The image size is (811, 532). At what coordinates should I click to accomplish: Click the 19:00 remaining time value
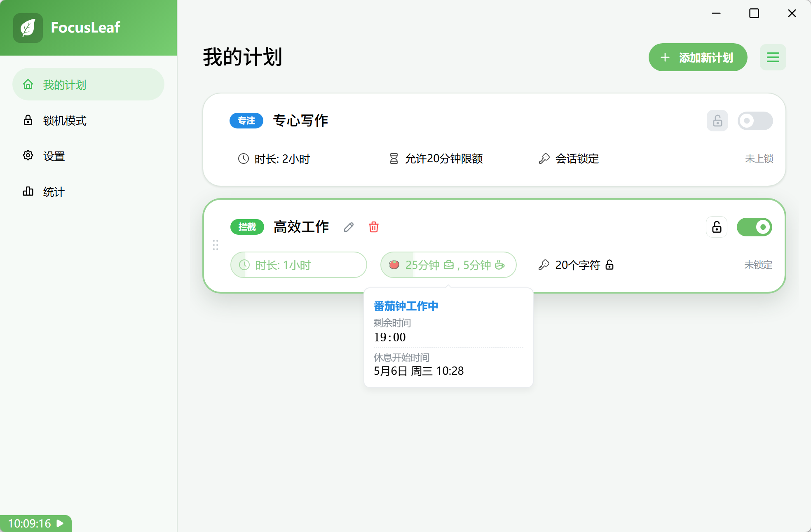point(390,337)
